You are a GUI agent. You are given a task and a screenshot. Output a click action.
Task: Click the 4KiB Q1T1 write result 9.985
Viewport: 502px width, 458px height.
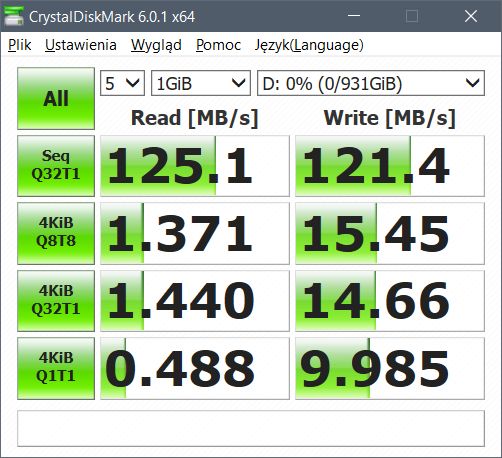[390, 368]
